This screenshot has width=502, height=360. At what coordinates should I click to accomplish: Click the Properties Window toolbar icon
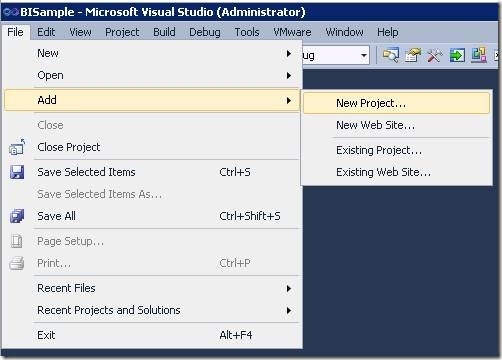click(x=413, y=55)
